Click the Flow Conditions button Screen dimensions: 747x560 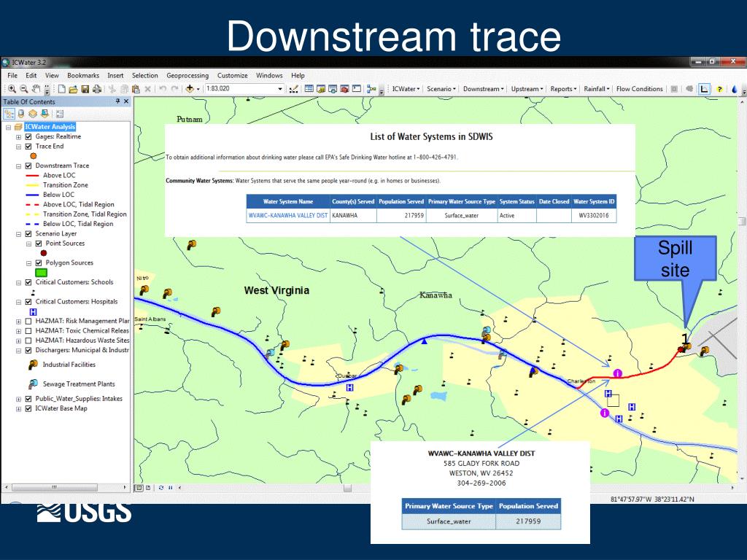coord(639,89)
